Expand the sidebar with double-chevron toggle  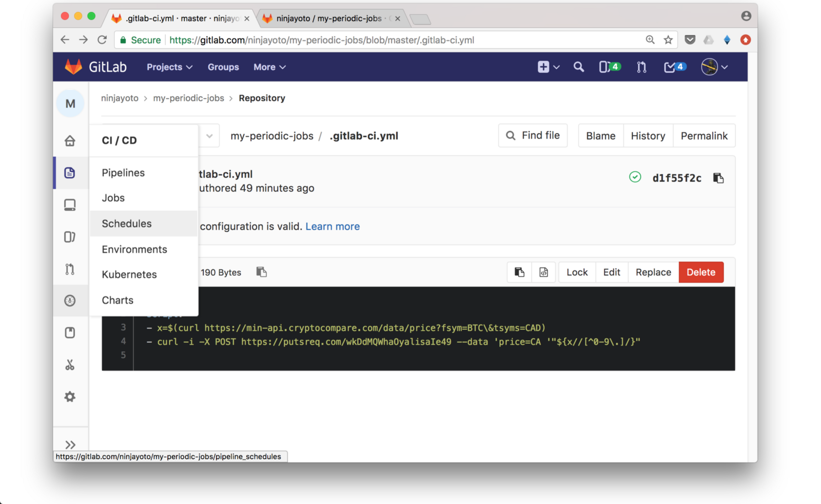[x=70, y=445]
